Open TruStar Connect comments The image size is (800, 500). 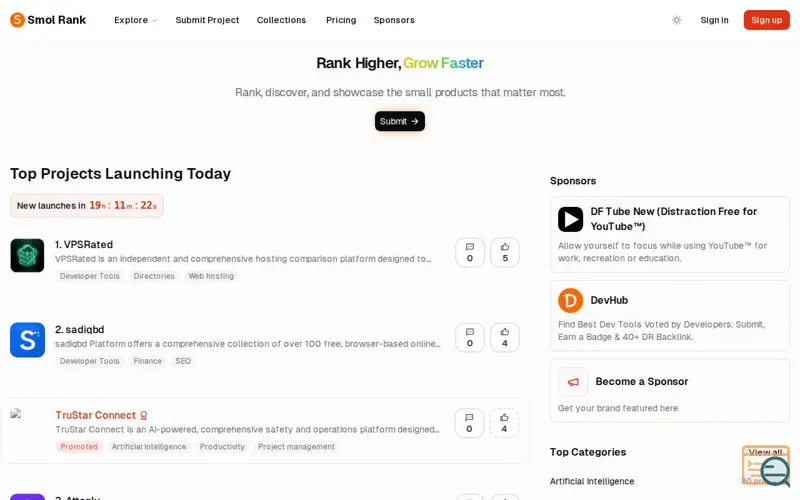pyautogui.click(x=469, y=423)
